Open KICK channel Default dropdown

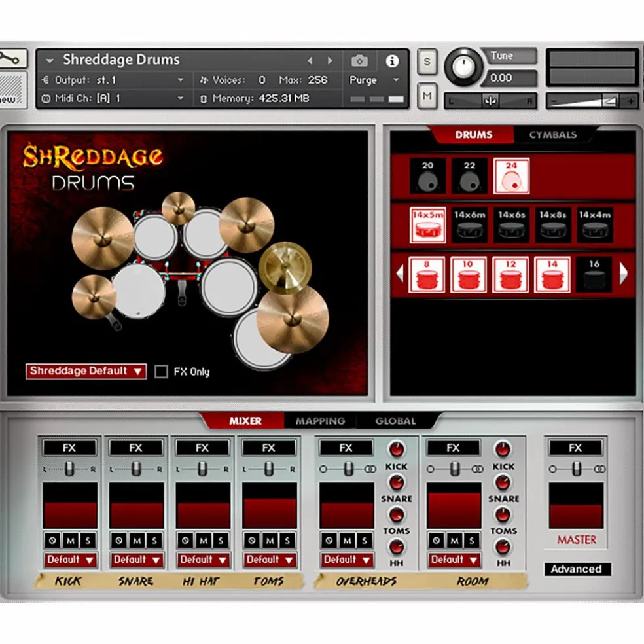70,560
